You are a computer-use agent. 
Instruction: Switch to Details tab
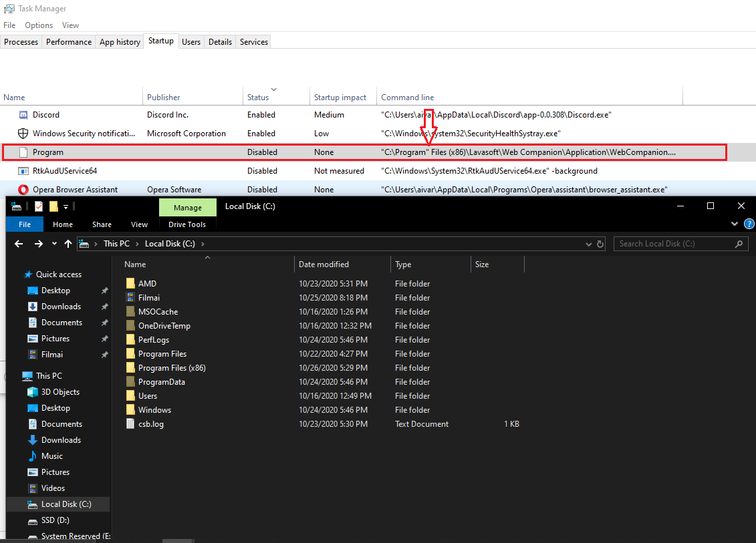click(220, 42)
